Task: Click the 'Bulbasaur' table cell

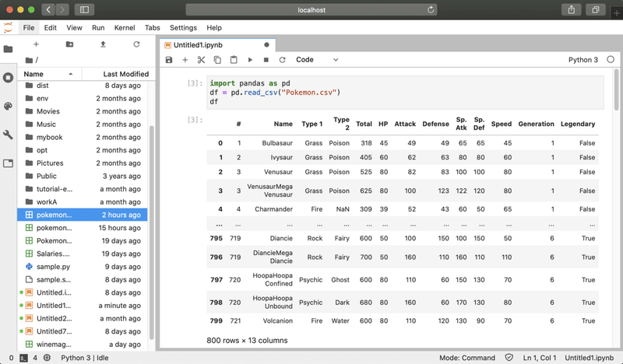Action: (277, 143)
